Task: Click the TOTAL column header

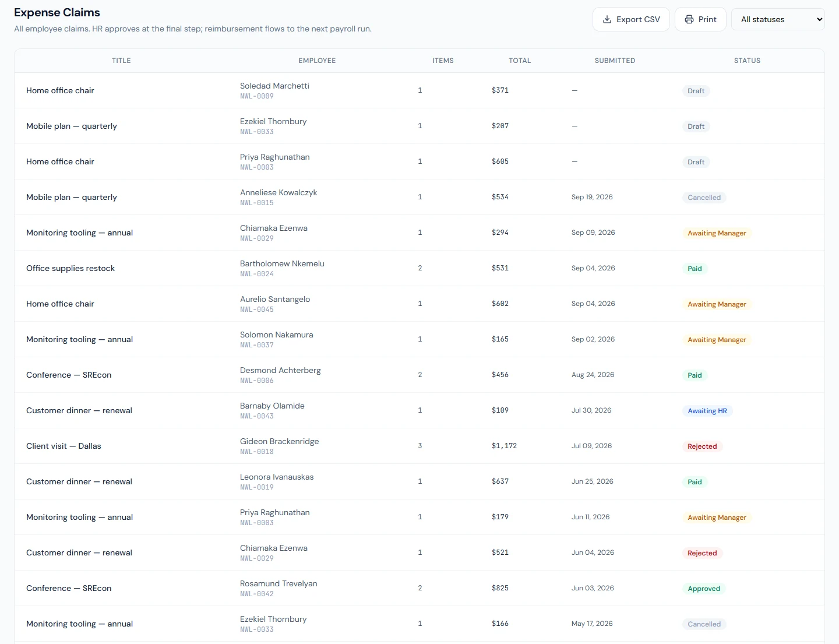Action: [520, 61]
